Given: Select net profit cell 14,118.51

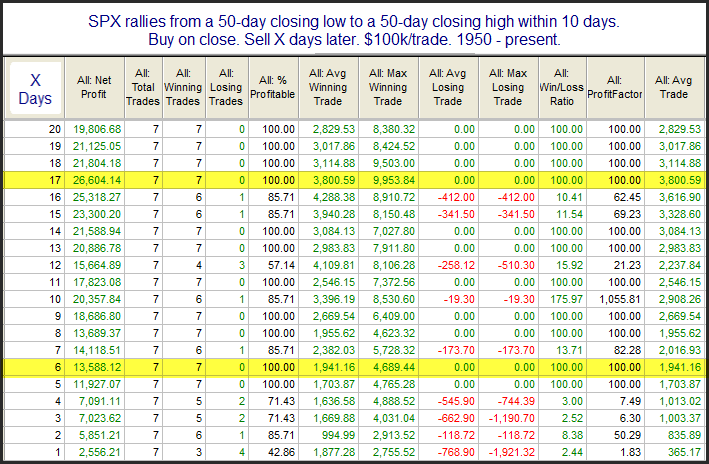Looking at the screenshot, I should [97, 350].
